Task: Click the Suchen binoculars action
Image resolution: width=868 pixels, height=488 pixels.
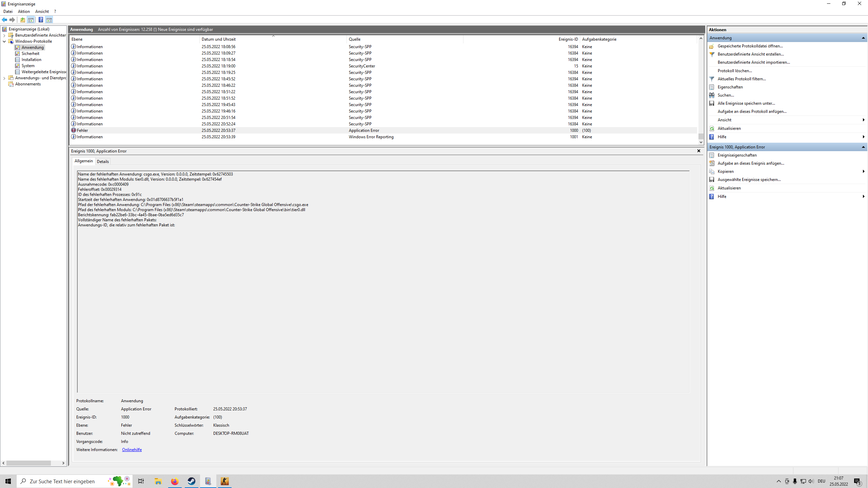Action: pyautogui.click(x=726, y=95)
